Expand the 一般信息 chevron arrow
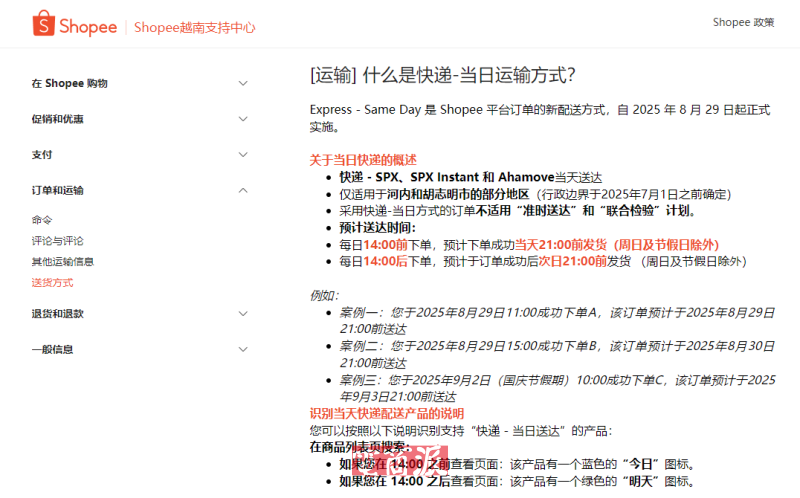This screenshot has width=800, height=498. point(243,349)
